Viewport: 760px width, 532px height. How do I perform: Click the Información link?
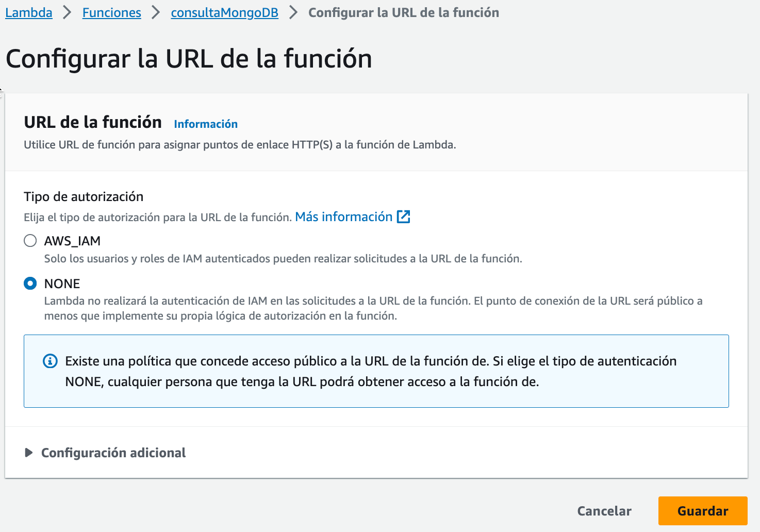[206, 124]
